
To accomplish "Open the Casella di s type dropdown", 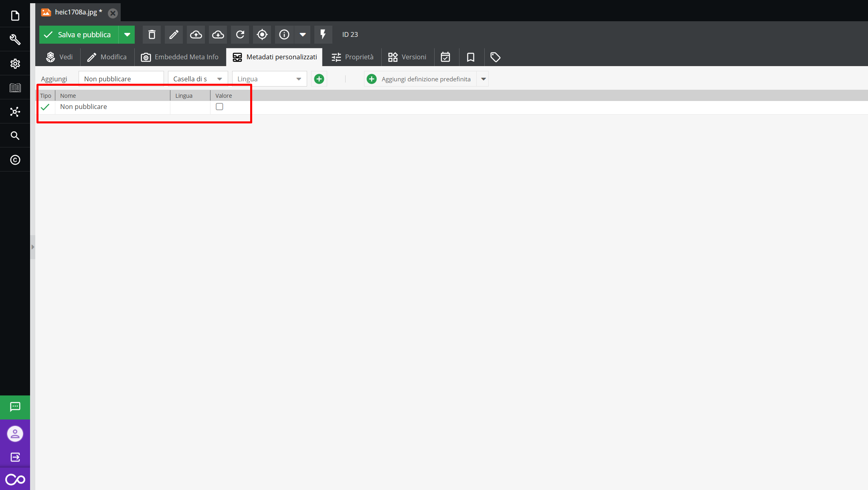I will [x=198, y=79].
